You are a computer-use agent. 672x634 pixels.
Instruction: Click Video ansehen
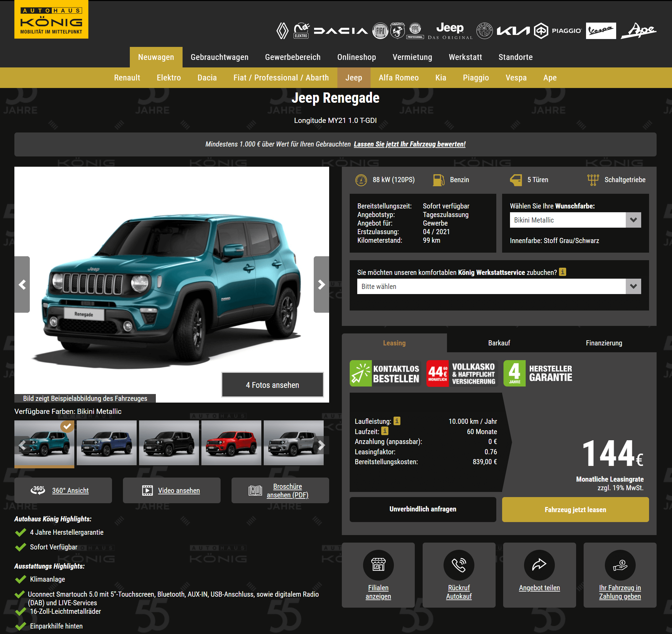tap(172, 490)
